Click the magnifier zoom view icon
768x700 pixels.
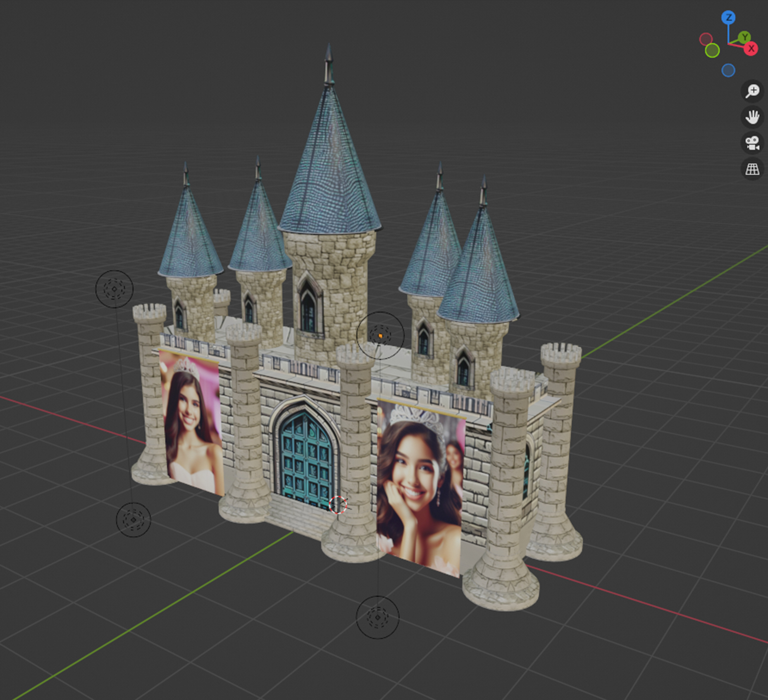point(752,91)
